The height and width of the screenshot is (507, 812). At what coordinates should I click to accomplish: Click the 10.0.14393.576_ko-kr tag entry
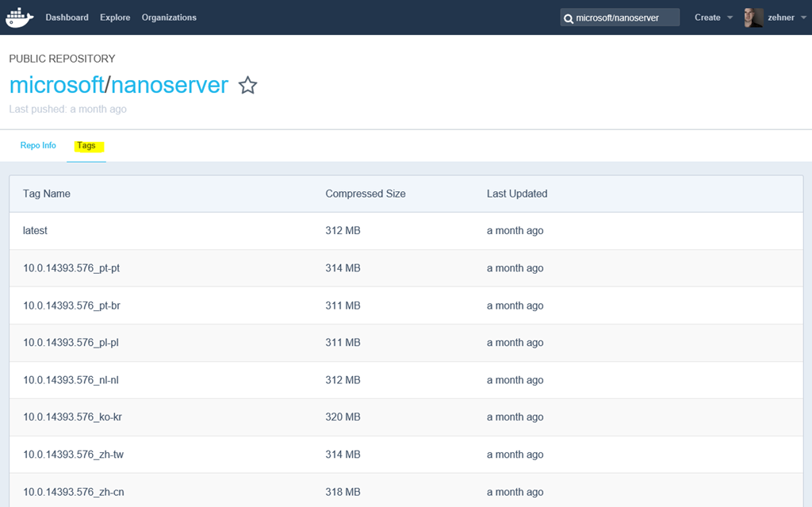point(71,417)
